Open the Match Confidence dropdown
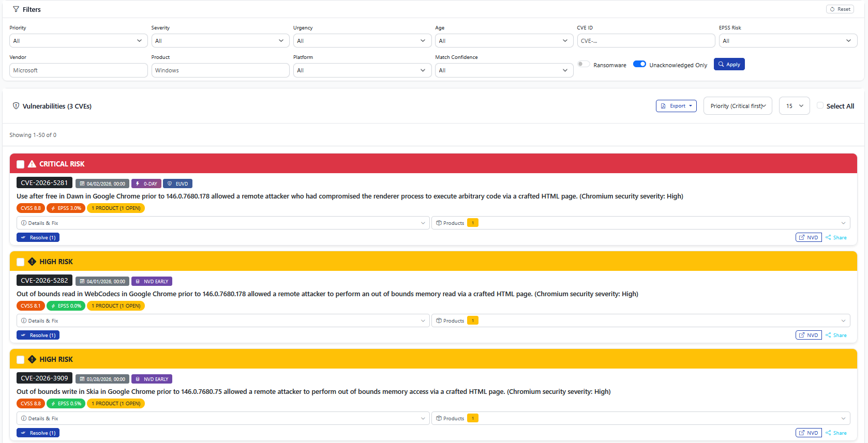The image size is (868, 443). pos(504,70)
